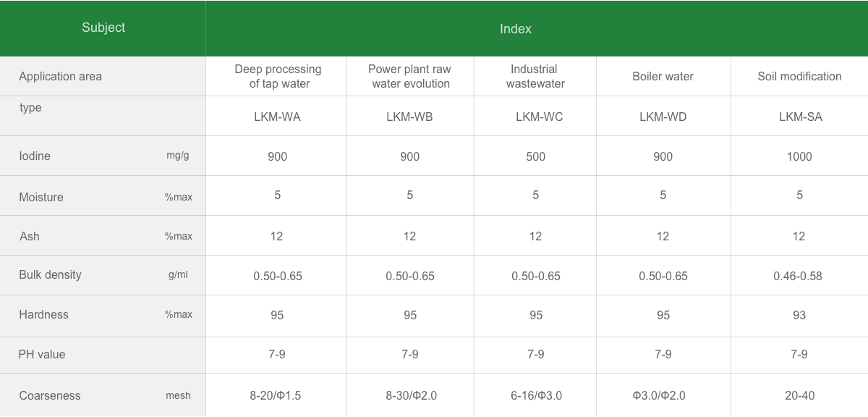The image size is (868, 417).
Task: Click the Deep processing of tap water cell
Action: (x=278, y=77)
